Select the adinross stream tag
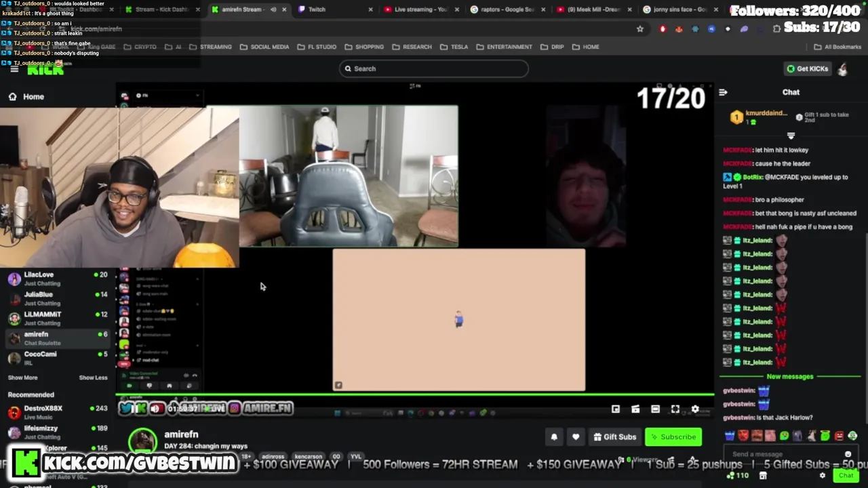 point(273,457)
